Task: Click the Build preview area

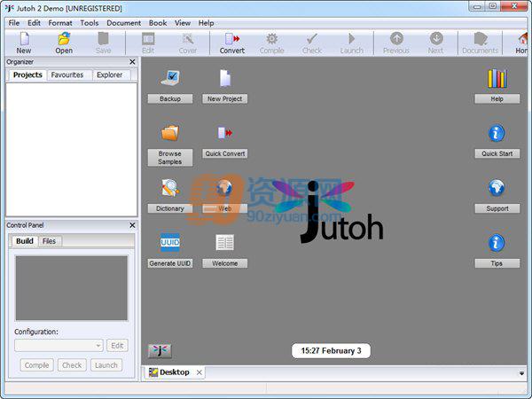Action: (x=71, y=288)
